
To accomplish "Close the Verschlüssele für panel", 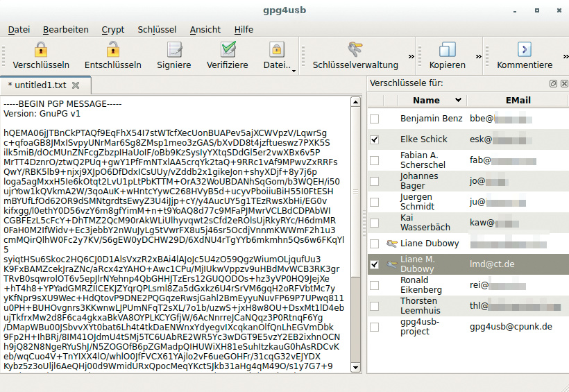I will pos(563,83).
